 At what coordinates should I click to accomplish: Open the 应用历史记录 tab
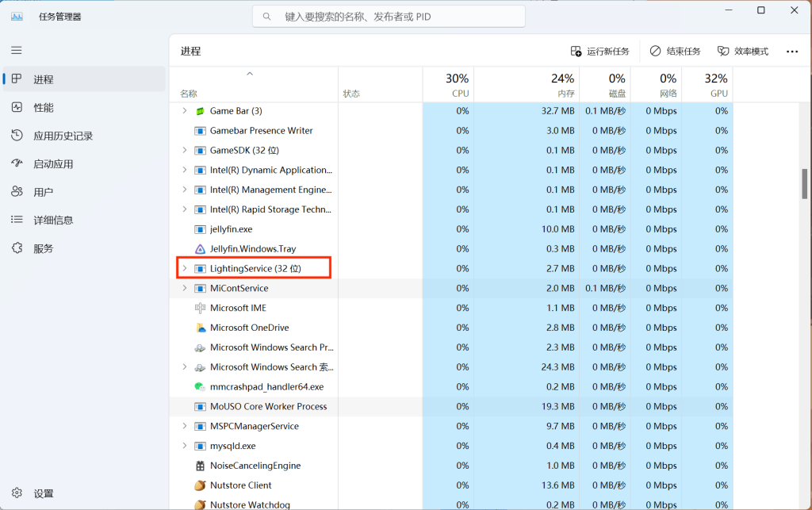point(84,136)
